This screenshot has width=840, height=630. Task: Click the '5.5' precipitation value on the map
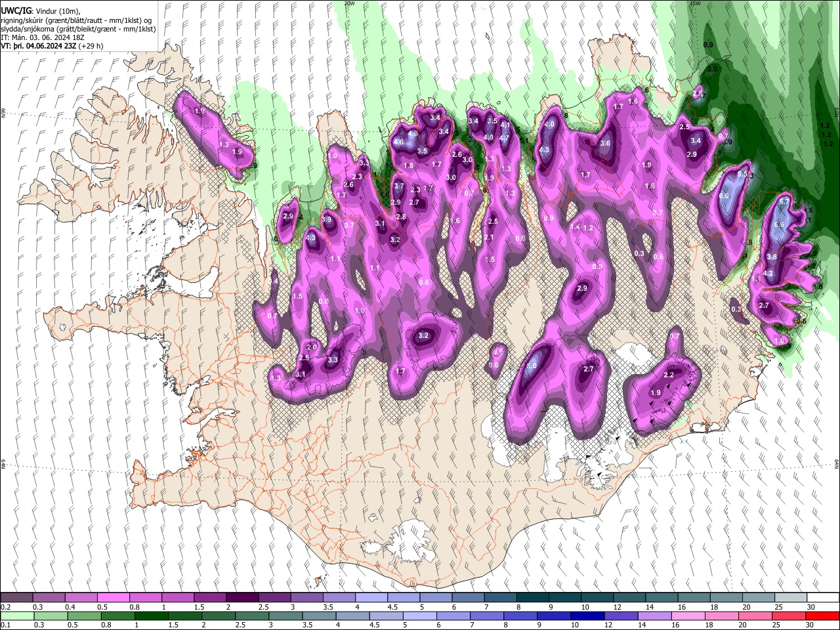(743, 175)
